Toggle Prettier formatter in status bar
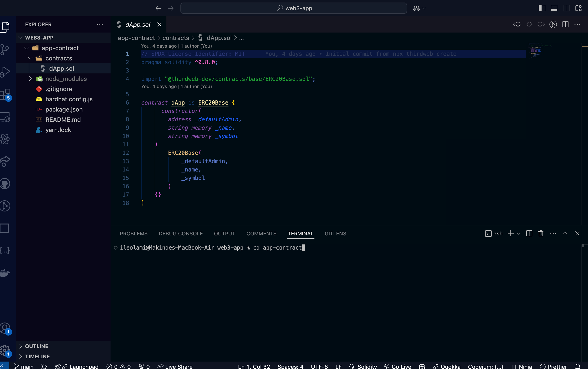 coord(553,366)
